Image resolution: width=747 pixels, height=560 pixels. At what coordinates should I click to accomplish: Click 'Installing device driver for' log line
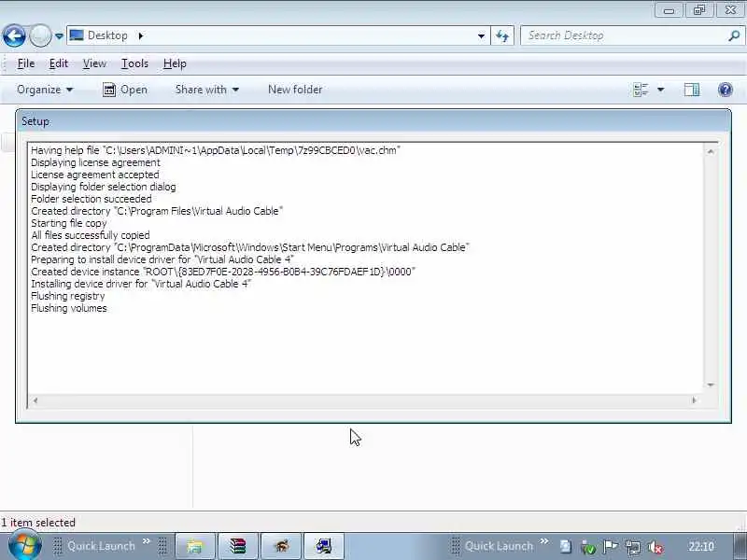pos(141,284)
